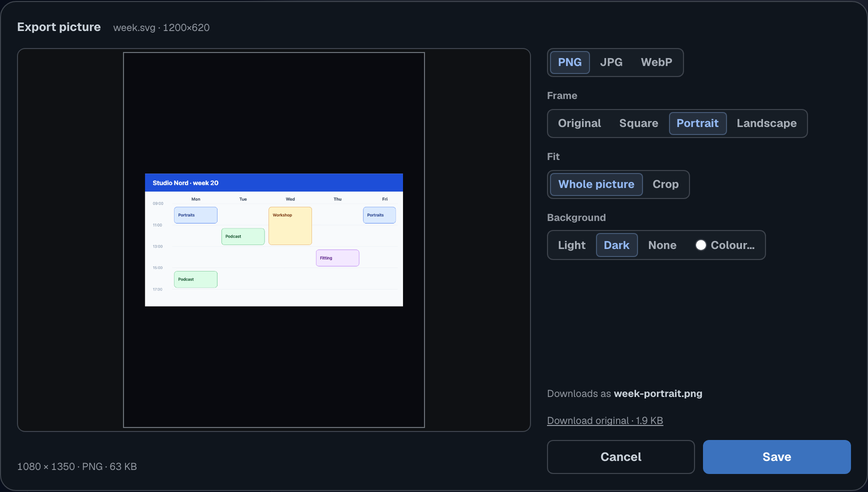Click the Workshop block in preview
Viewport: 868px width, 492px height.
point(290,226)
